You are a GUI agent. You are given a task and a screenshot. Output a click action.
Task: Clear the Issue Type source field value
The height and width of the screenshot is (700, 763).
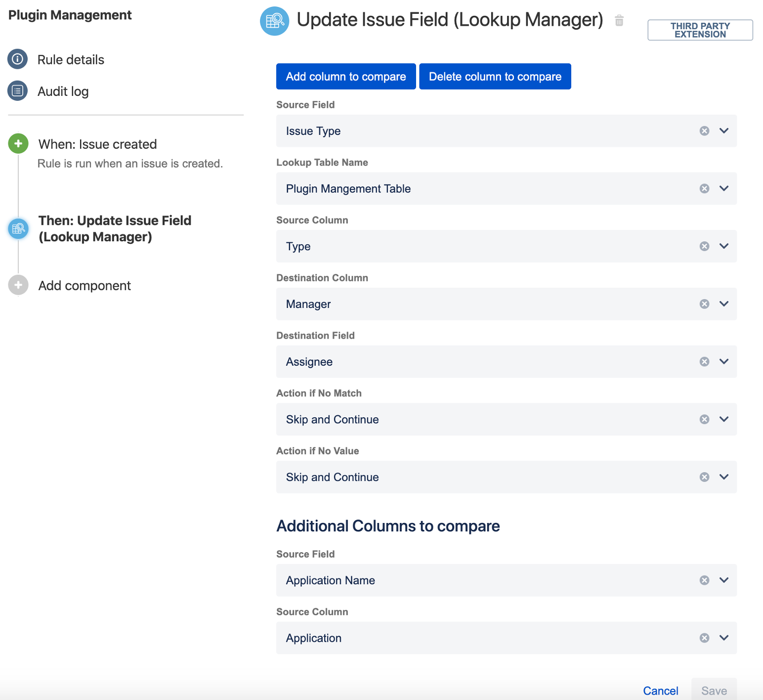[704, 131]
